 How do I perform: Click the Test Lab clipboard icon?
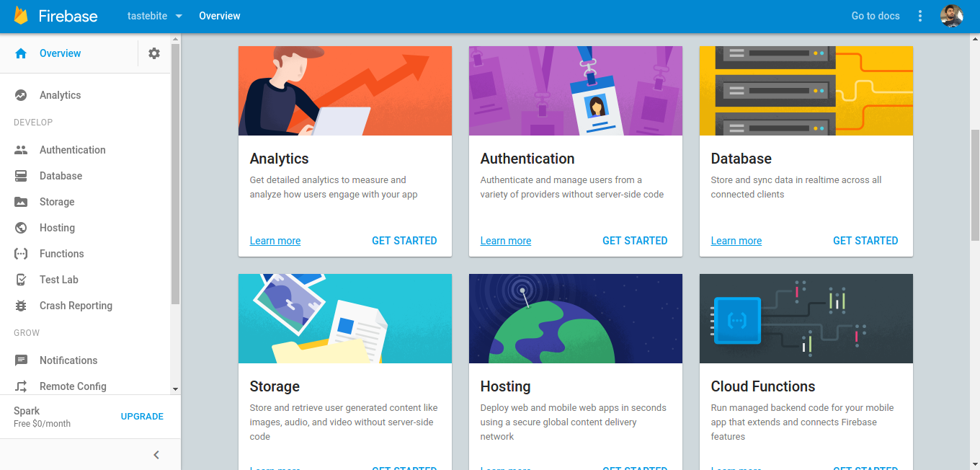click(21, 280)
